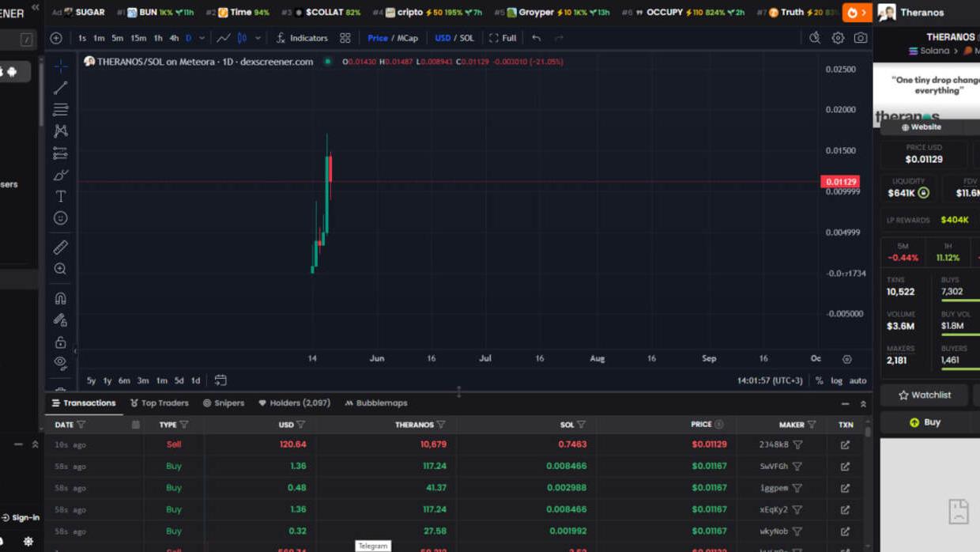Expand transactions panel double chevron

point(863,404)
